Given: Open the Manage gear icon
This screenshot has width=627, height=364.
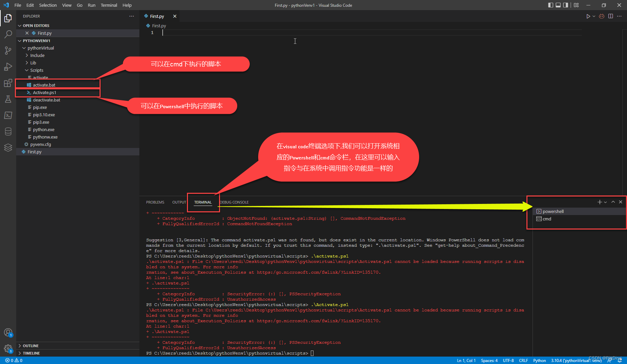Looking at the screenshot, I should 8,348.
